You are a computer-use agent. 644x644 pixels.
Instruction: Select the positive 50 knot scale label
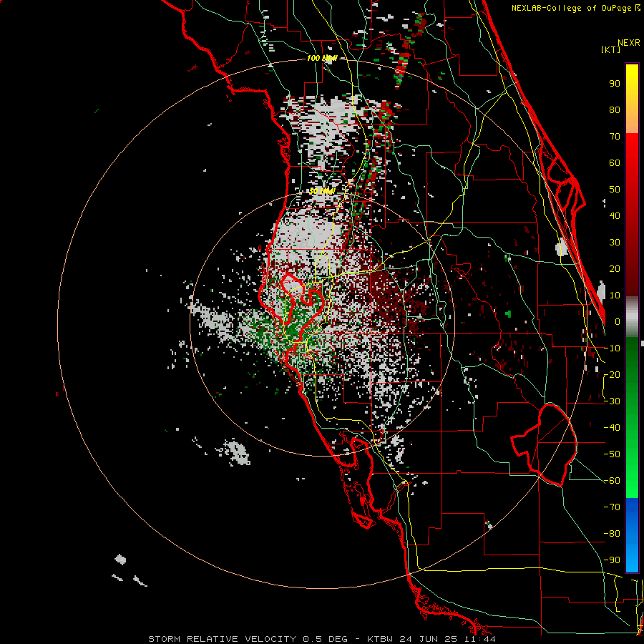click(x=615, y=190)
